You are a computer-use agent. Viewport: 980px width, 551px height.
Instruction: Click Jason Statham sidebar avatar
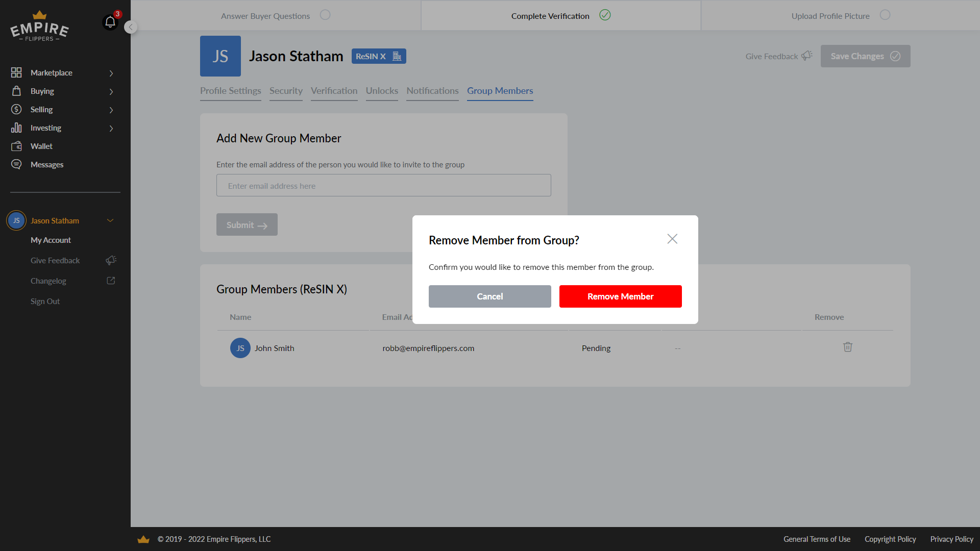click(x=16, y=220)
